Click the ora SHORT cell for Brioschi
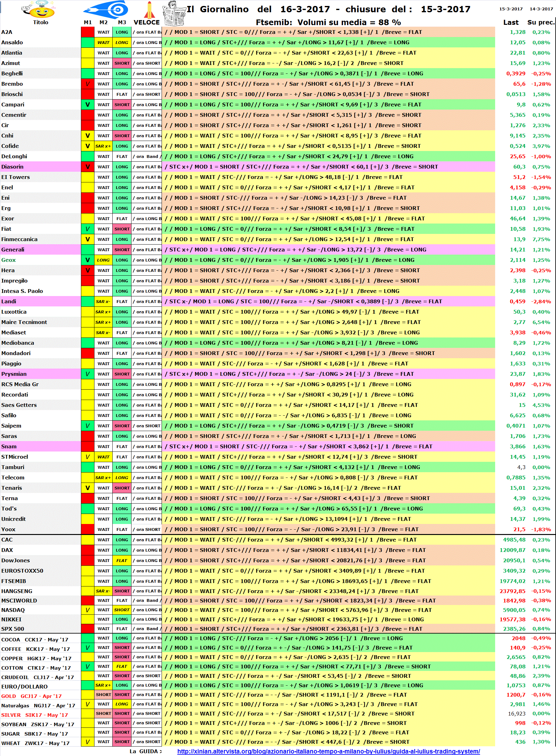 pos(147,94)
